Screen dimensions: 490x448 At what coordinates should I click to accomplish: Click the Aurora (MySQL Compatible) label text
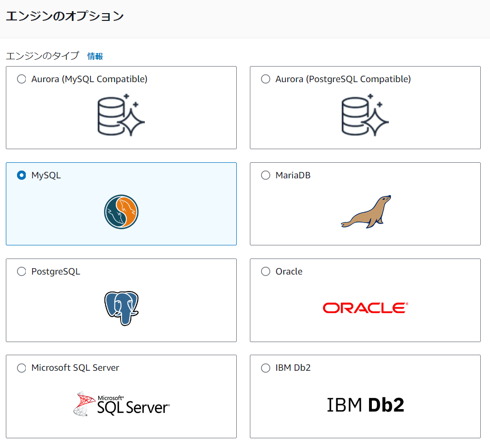tap(89, 79)
